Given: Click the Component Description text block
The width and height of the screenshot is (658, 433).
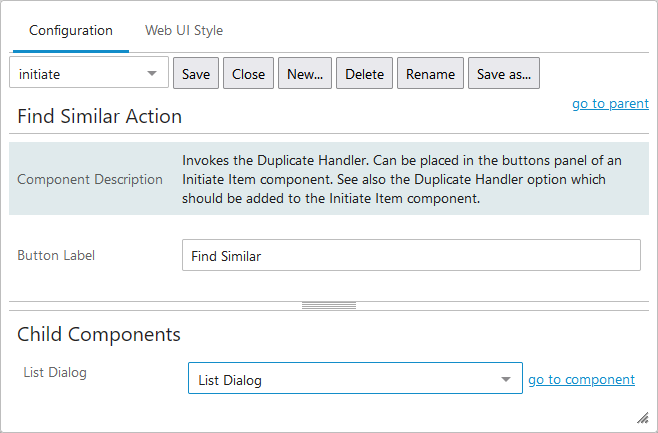Looking at the screenshot, I should click(402, 179).
